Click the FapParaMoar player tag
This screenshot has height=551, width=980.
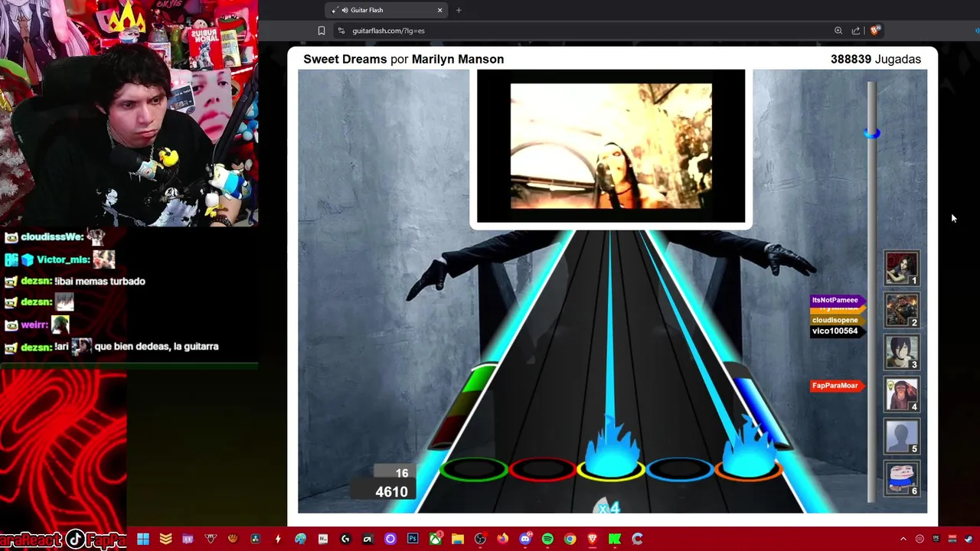tap(837, 386)
